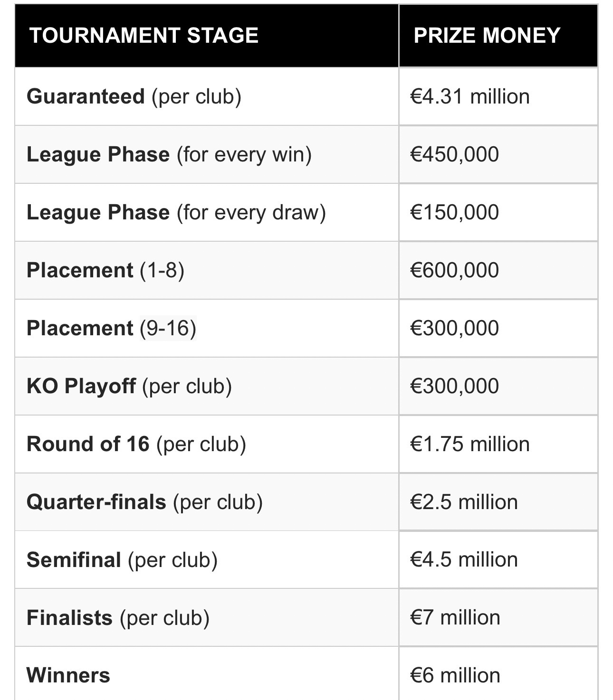Image resolution: width=613 pixels, height=700 pixels.
Task: Click the KO Playoff (per club) cell
Action: click(x=129, y=386)
